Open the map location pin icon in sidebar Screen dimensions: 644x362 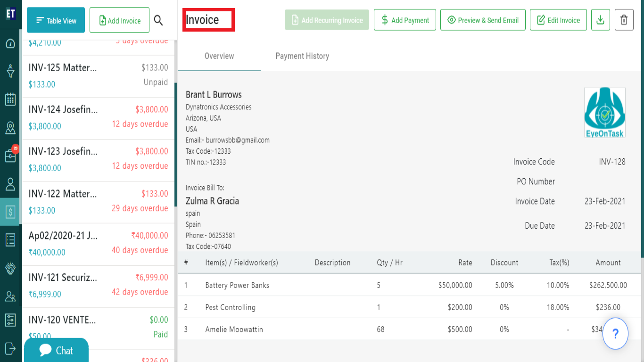[10, 127]
